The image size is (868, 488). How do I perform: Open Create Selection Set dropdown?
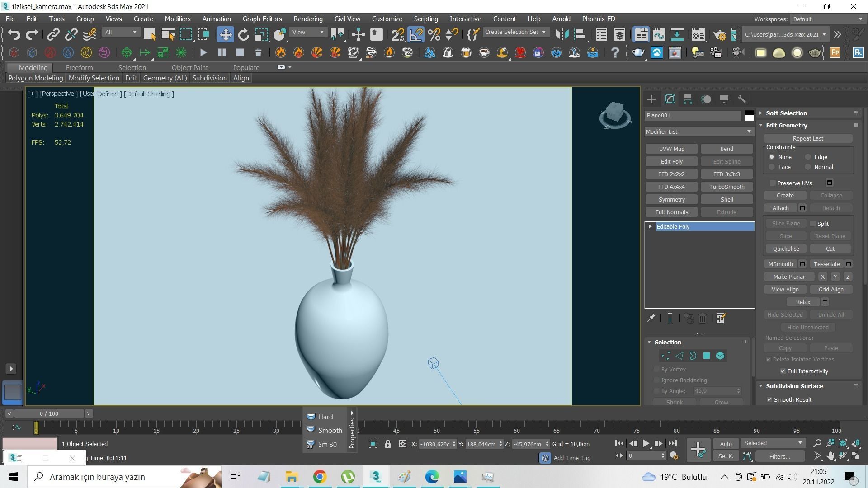[x=515, y=32]
